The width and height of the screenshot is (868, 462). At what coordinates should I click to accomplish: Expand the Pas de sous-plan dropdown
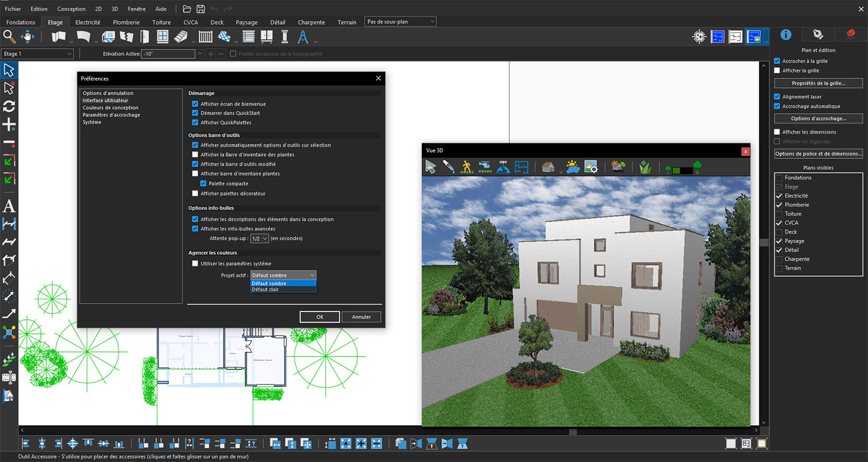point(400,22)
